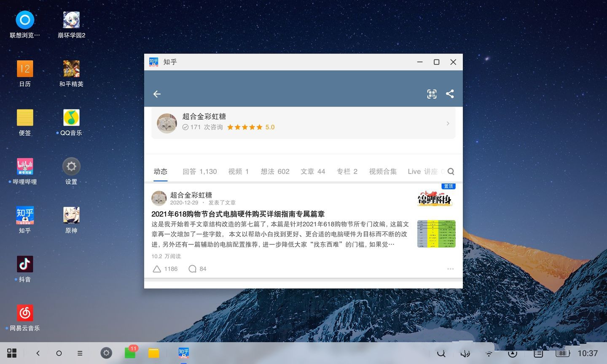Open the more options dots on the article

[x=450, y=269]
